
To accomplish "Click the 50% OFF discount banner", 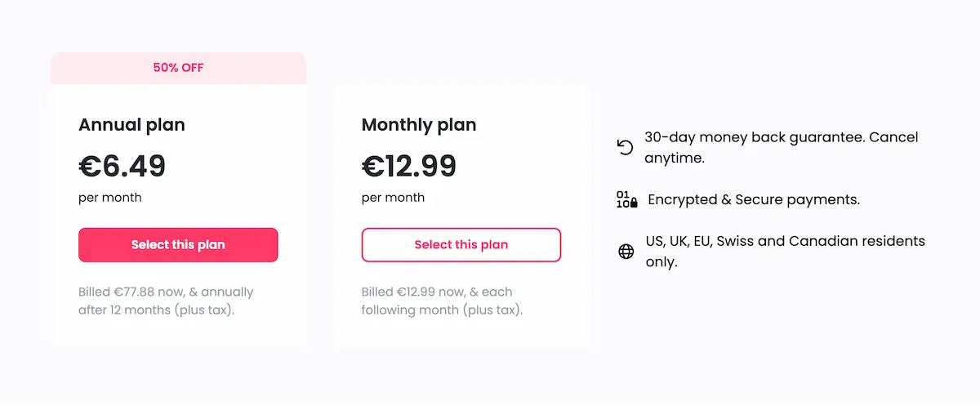I will 178,68.
